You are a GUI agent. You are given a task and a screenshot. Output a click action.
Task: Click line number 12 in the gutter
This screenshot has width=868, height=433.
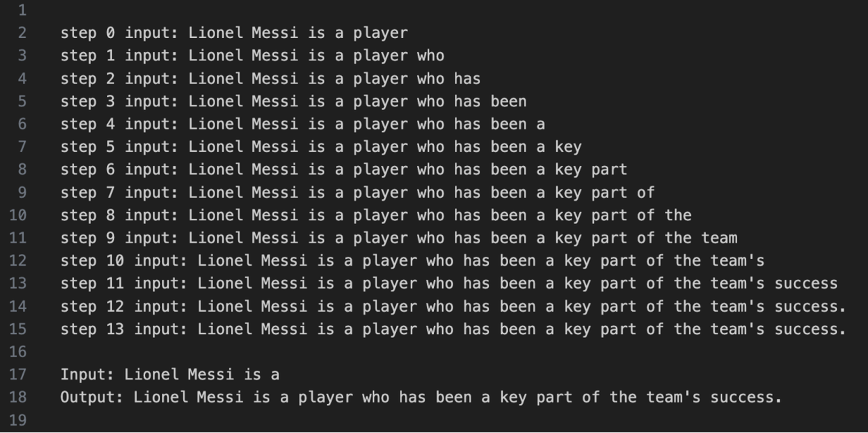click(18, 260)
